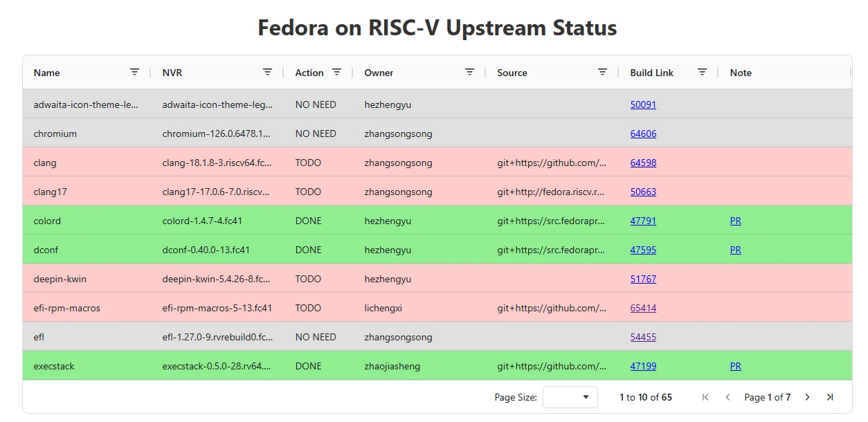This screenshot has height=422, width=868.
Task: Open build link 54455
Action: tap(643, 337)
